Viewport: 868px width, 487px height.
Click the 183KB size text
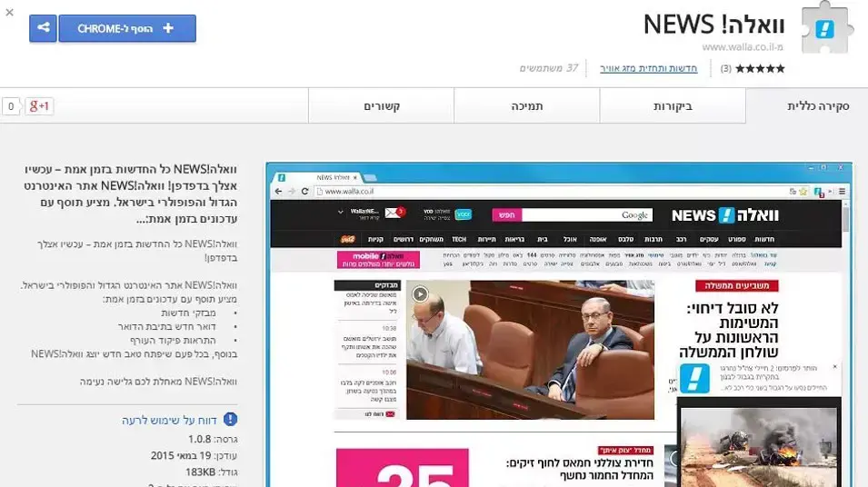coord(200,472)
